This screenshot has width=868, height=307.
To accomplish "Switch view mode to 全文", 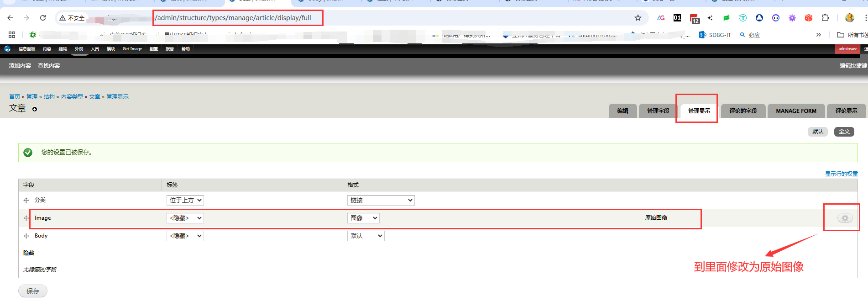I will click(844, 132).
